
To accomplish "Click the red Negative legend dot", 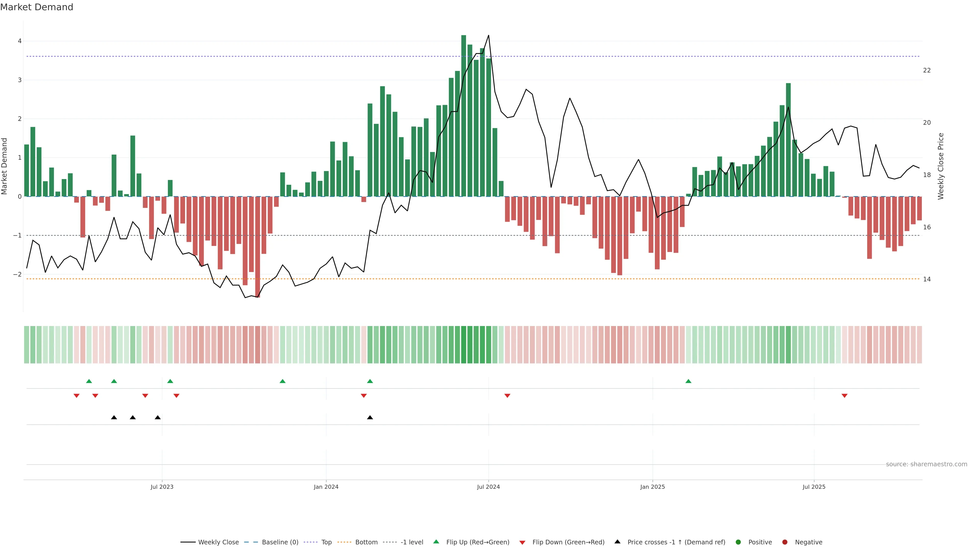I will point(785,542).
